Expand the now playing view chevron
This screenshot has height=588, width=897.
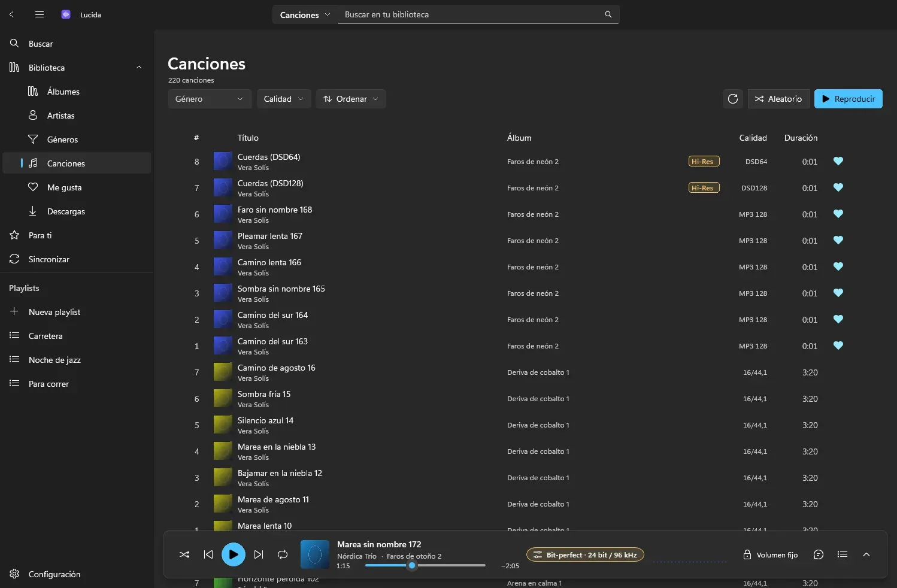tap(866, 554)
